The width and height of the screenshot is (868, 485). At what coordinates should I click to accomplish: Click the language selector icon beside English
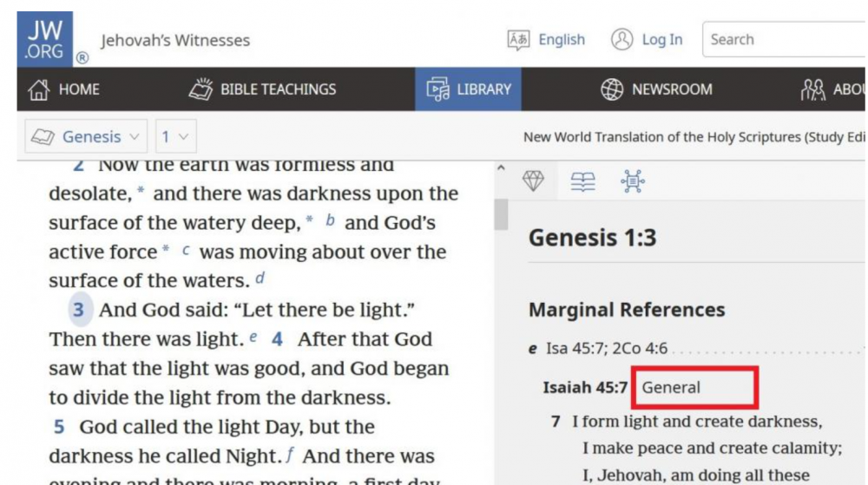[518, 40]
